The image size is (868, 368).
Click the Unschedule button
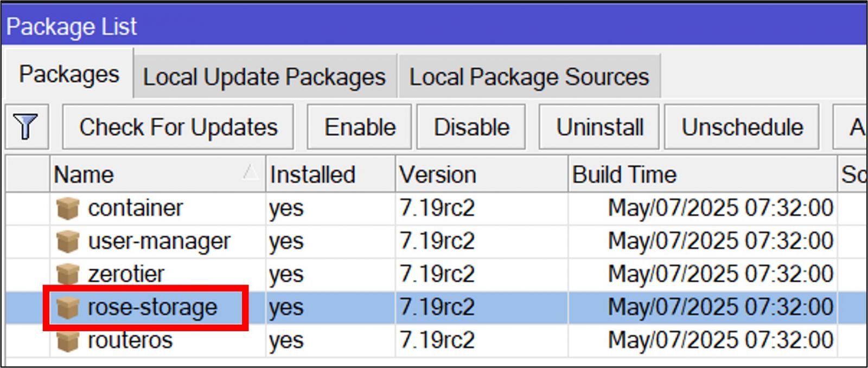tap(742, 127)
